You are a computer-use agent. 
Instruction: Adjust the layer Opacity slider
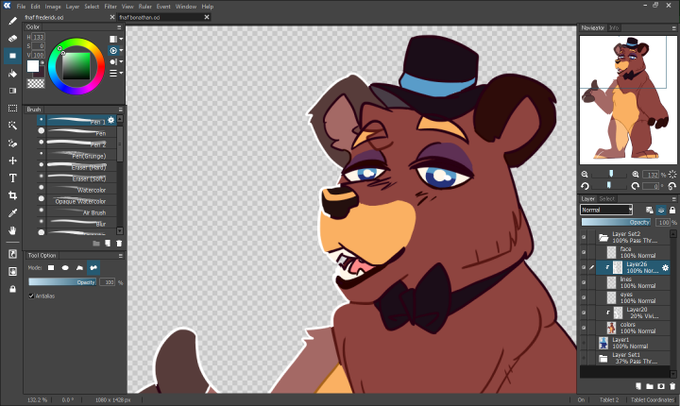coord(616,222)
